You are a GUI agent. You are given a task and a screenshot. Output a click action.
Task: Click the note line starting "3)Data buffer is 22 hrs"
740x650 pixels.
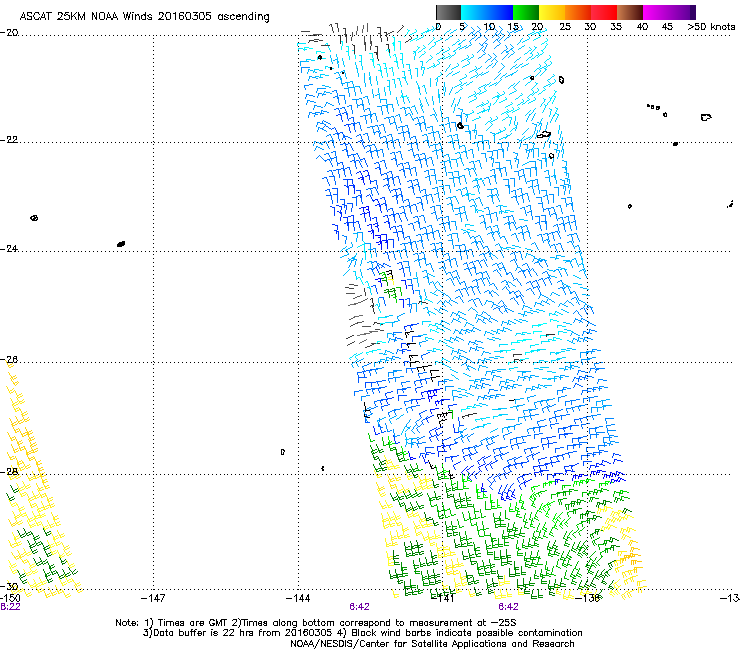[362, 633]
